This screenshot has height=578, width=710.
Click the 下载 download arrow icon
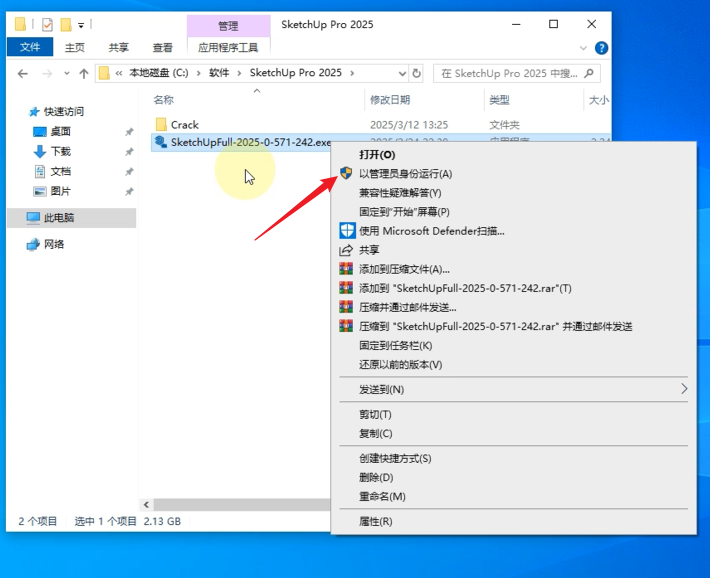coord(40,151)
